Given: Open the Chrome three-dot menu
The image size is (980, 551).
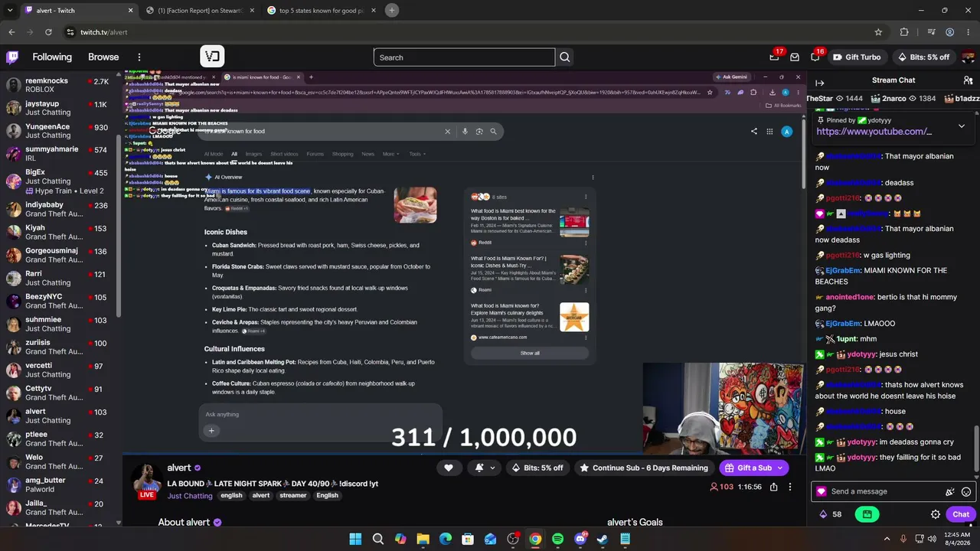Looking at the screenshot, I should tap(969, 32).
